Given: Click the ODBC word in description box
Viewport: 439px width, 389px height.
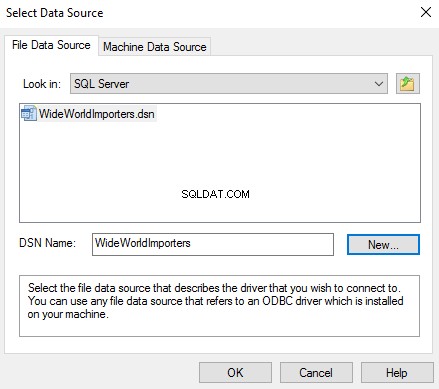Looking at the screenshot, I should pos(277,301).
